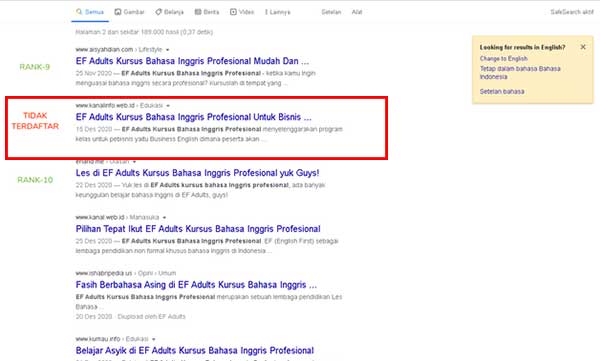Viewport: 600px width, 361px height.
Task: Expand the dropdown arrow next to www.kanalinfo.web.id
Action: [168, 106]
